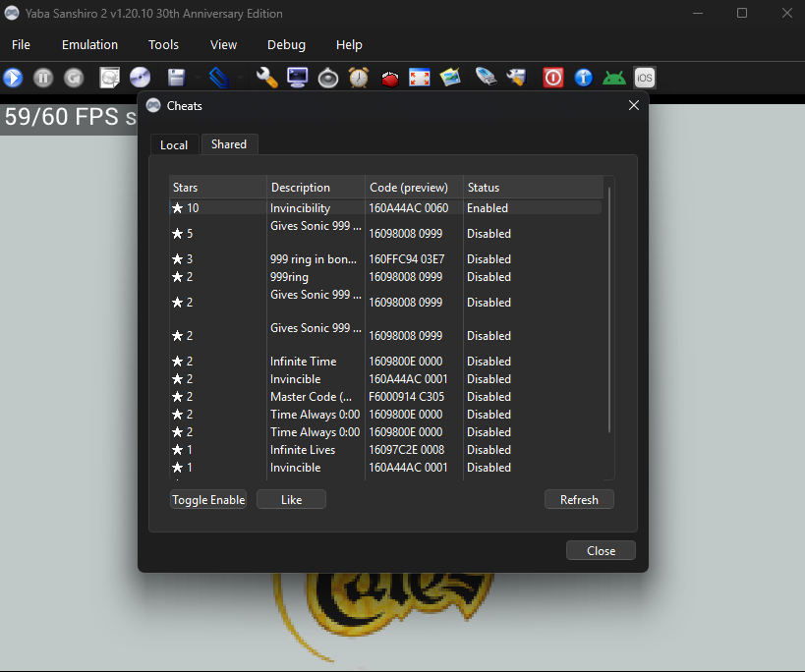The image size is (805, 672).
Task: Click the alarm clock toolbar icon
Action: pos(359,78)
